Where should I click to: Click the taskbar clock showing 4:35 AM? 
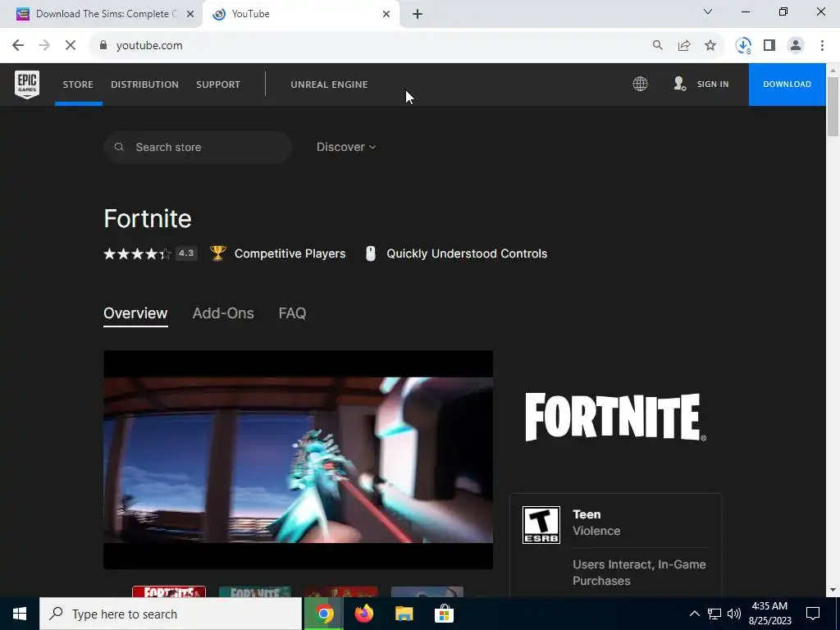pyautogui.click(x=769, y=614)
